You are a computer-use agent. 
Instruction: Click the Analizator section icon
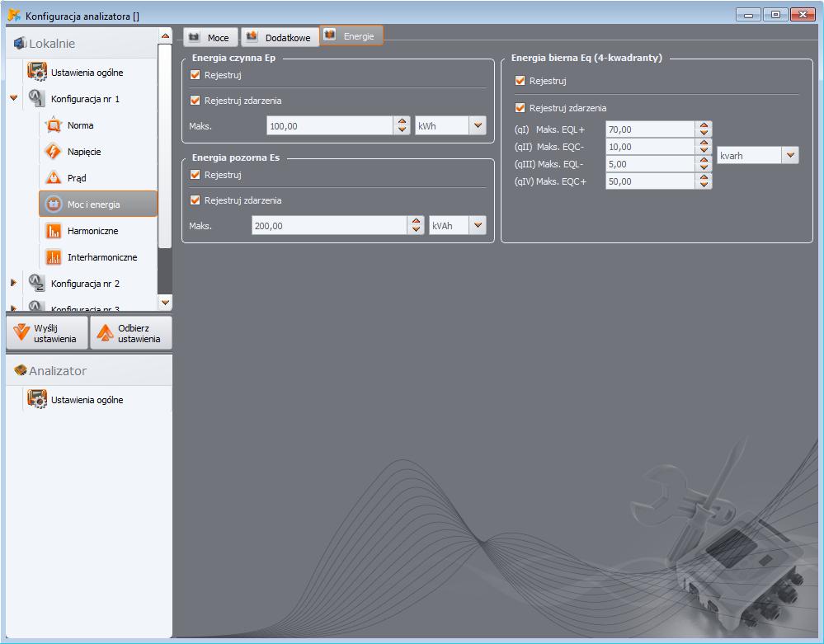coord(20,370)
